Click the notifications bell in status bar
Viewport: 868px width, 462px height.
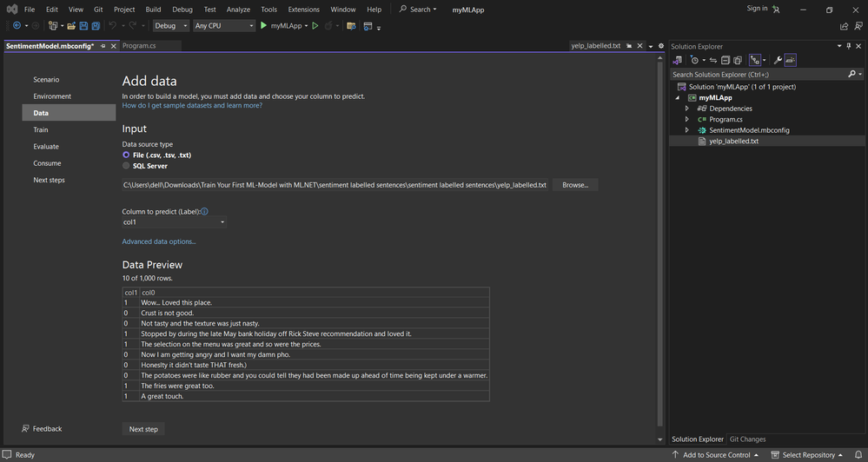pos(858,455)
